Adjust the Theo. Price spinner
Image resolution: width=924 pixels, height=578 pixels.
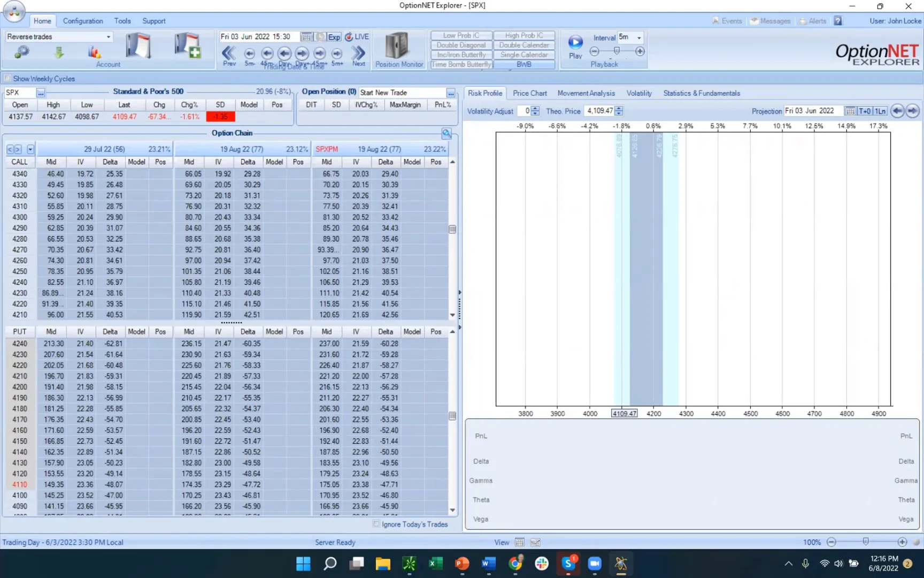pos(619,111)
